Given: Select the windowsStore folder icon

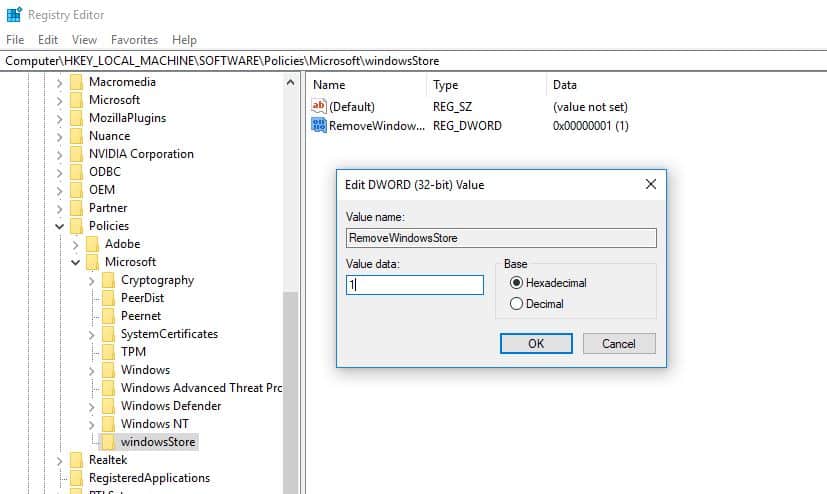Looking at the screenshot, I should tap(108, 441).
